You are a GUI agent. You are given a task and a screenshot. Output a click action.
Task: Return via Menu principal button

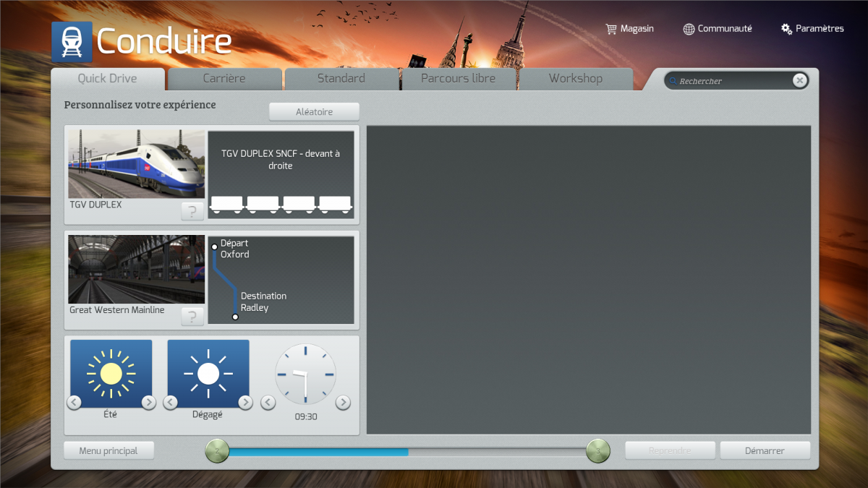point(109,450)
